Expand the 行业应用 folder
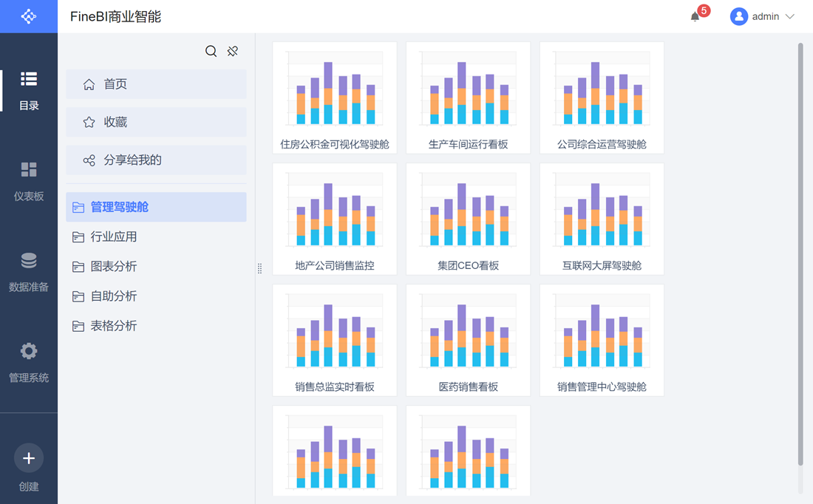Screen dimensions: 813x504 point(114,237)
